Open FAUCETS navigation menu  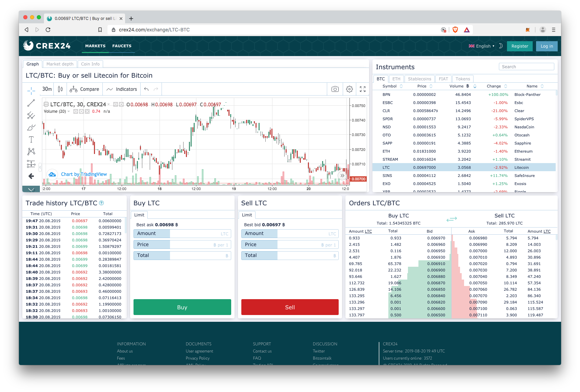coord(122,46)
